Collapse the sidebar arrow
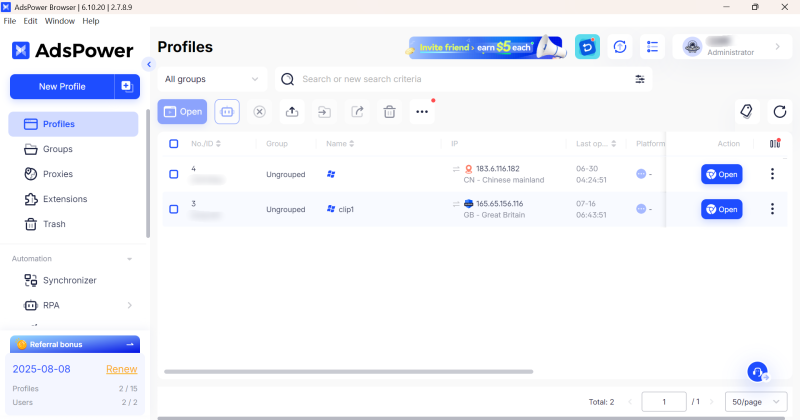 click(149, 64)
